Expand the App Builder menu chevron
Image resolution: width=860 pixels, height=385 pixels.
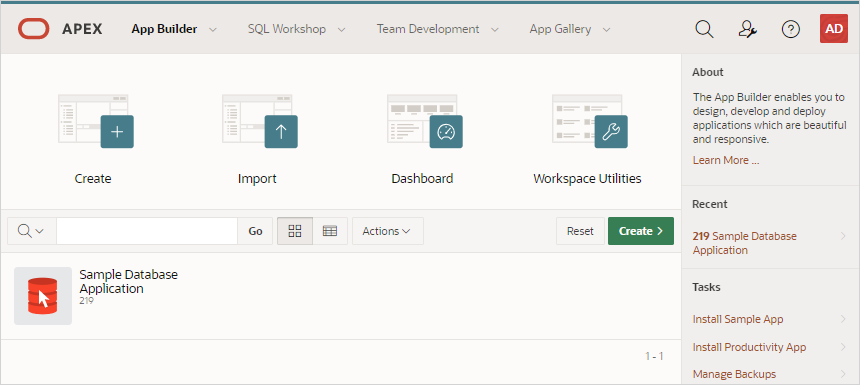coord(213,30)
